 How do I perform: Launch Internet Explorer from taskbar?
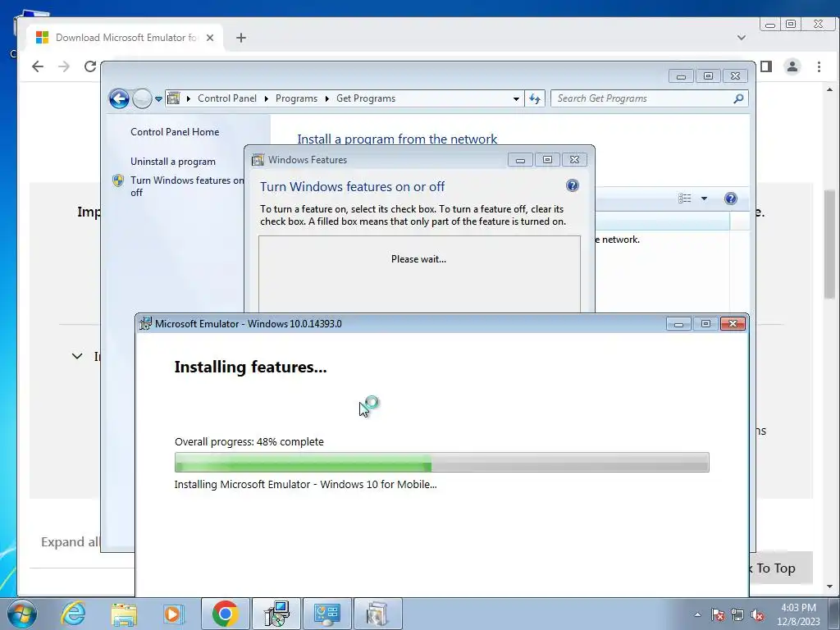pyautogui.click(x=73, y=614)
